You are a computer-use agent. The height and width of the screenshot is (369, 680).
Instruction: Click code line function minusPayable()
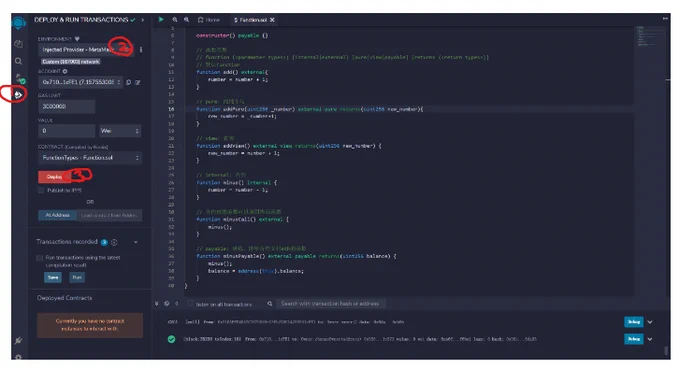coord(296,256)
